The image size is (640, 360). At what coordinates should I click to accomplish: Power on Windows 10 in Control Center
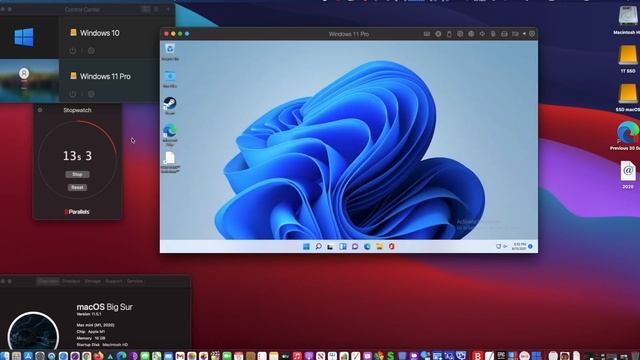pos(73,51)
